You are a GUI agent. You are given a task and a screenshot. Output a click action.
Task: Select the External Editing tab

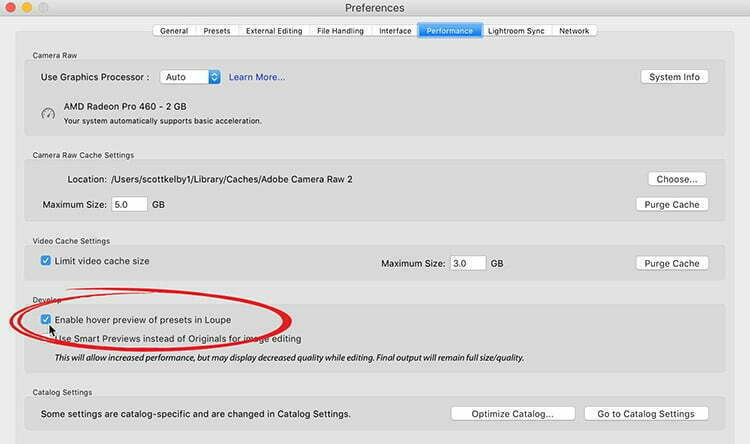click(x=273, y=31)
